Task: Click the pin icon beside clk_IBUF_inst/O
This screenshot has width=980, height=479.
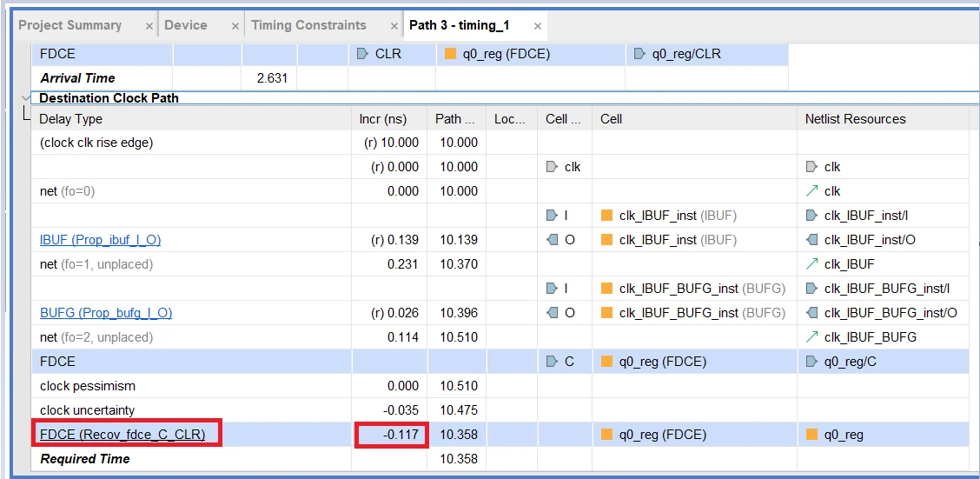Action: (x=811, y=240)
